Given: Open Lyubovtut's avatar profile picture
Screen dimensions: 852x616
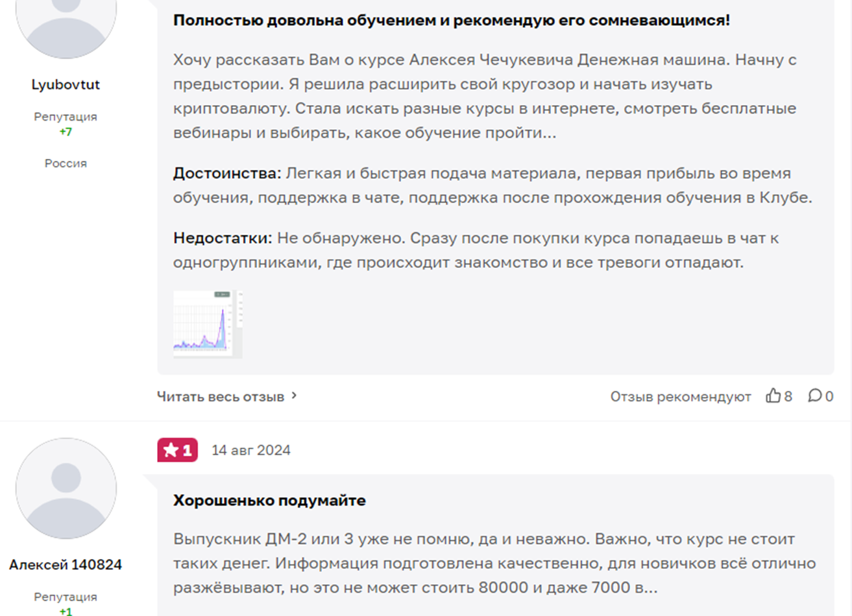Looking at the screenshot, I should tap(66, 19).
